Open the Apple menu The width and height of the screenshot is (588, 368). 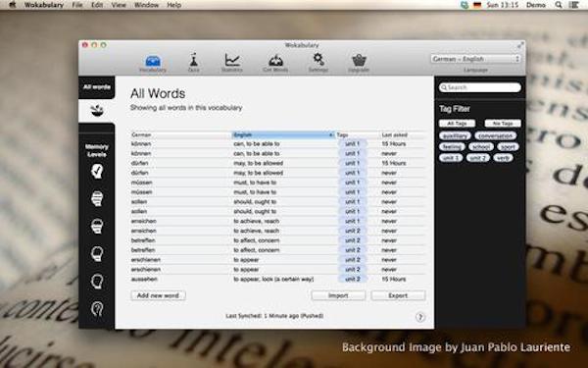pos(12,5)
